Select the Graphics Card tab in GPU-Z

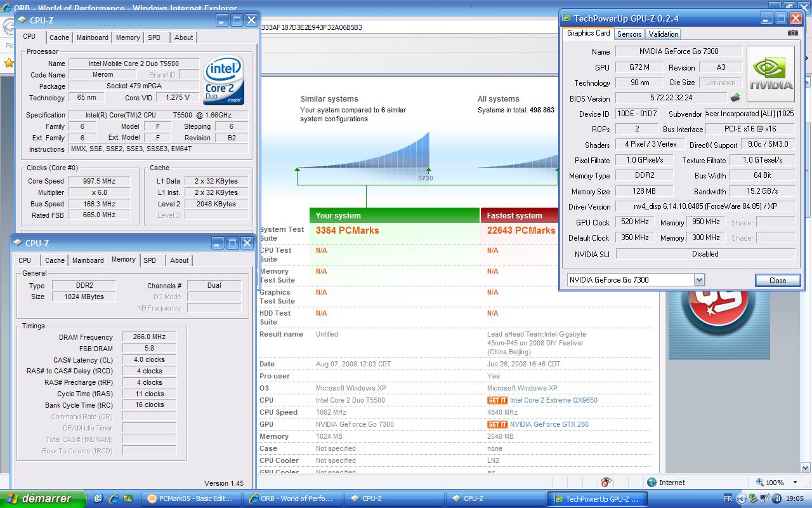click(588, 33)
